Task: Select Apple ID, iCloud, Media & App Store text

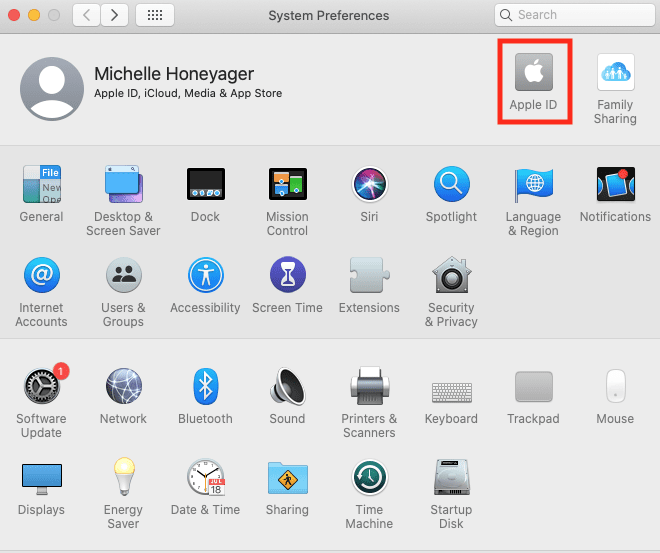Action: pos(188,93)
